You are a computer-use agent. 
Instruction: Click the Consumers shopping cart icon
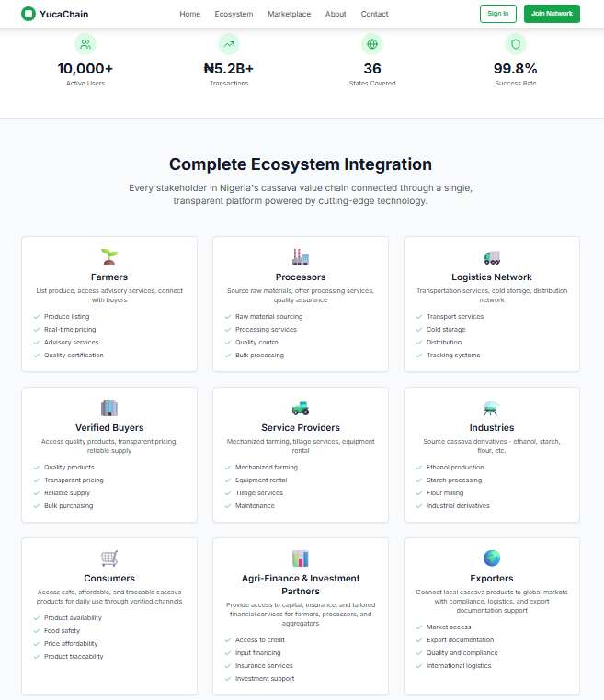109,558
